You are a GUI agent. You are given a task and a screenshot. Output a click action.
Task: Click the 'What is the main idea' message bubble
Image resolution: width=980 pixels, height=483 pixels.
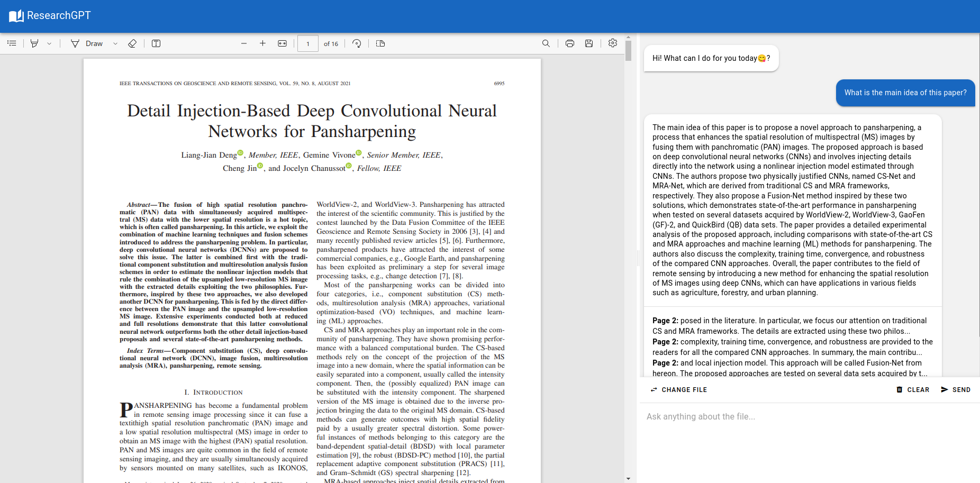click(905, 93)
